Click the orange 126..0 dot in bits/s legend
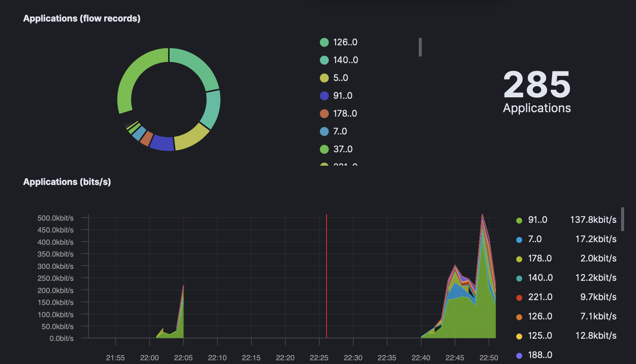Image resolution: width=636 pixels, height=364 pixels. pos(519,316)
